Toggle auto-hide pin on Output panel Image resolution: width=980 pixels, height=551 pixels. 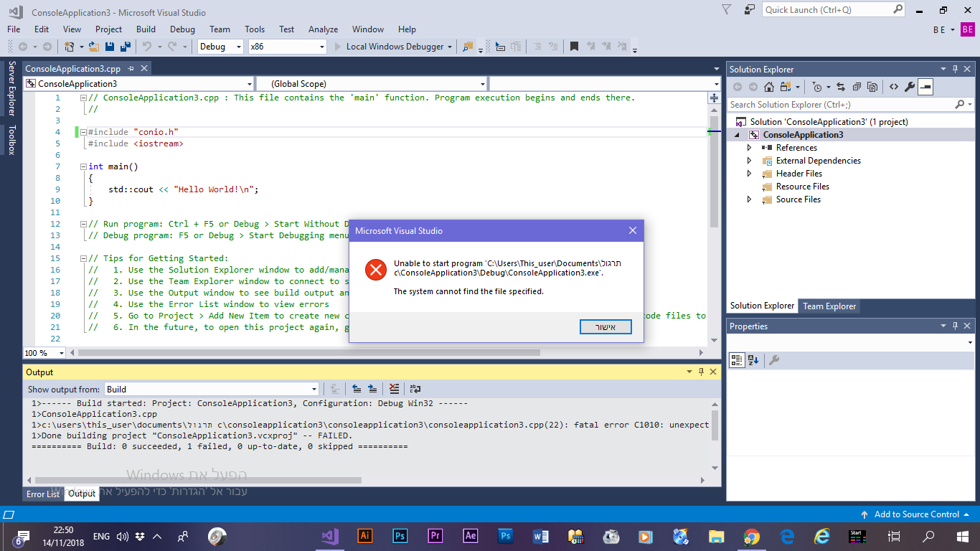point(701,372)
